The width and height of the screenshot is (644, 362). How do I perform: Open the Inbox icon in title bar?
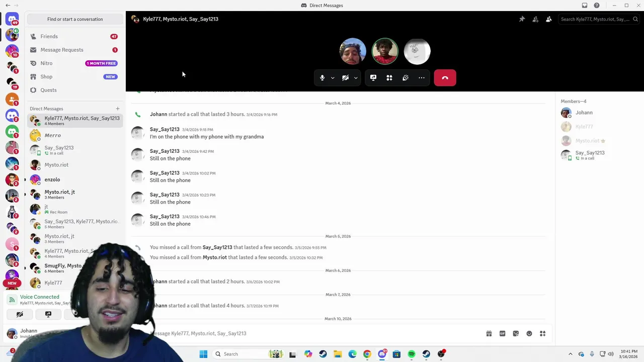click(584, 6)
